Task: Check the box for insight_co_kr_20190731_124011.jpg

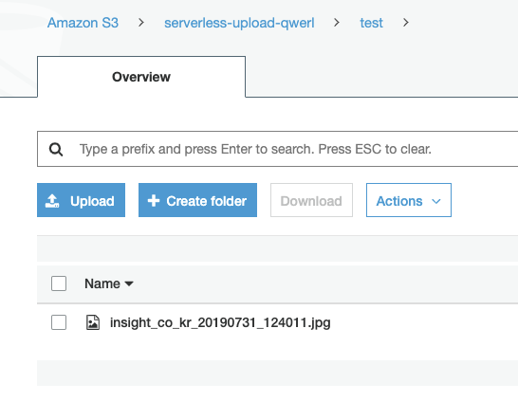Action: click(59, 322)
